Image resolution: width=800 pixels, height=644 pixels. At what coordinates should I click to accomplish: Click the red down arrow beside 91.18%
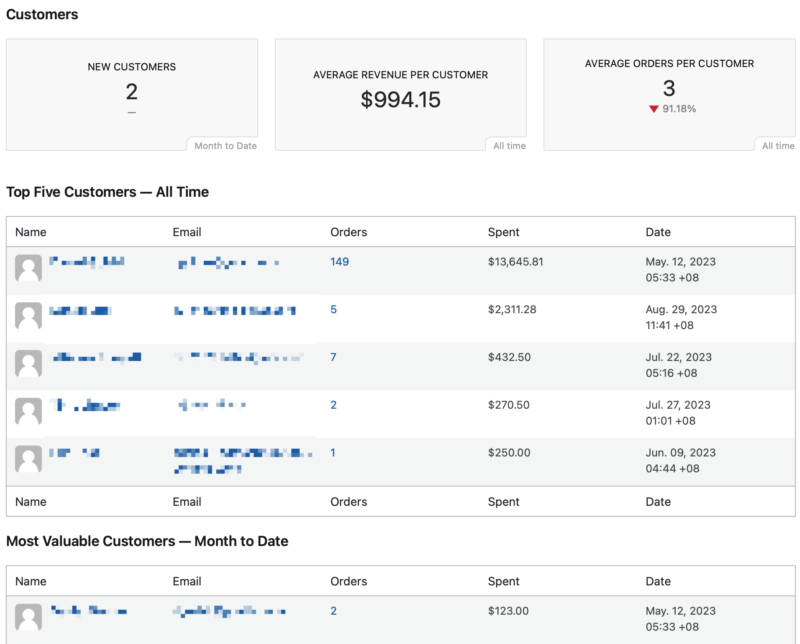(x=653, y=109)
